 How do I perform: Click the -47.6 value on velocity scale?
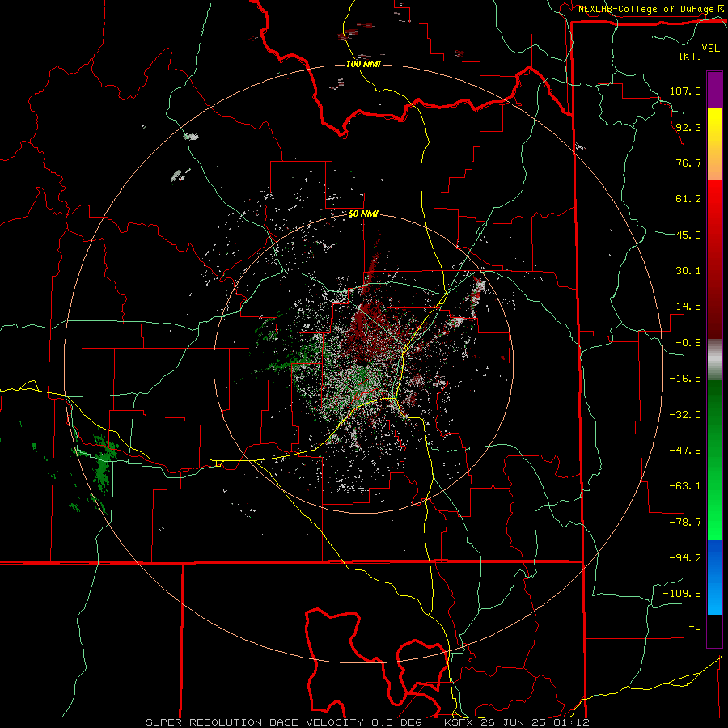(x=685, y=451)
